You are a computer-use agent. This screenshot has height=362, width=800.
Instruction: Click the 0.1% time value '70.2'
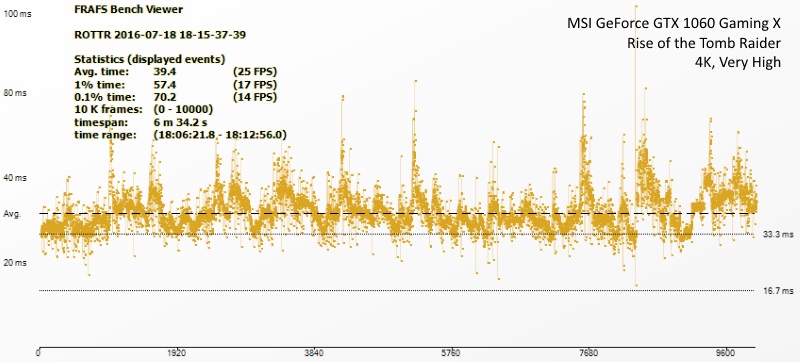tap(166, 97)
